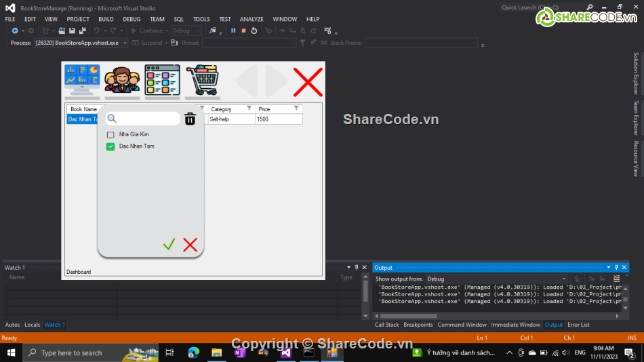Open the Thread dropdown
The height and width of the screenshot is (362, 644).
[249, 43]
